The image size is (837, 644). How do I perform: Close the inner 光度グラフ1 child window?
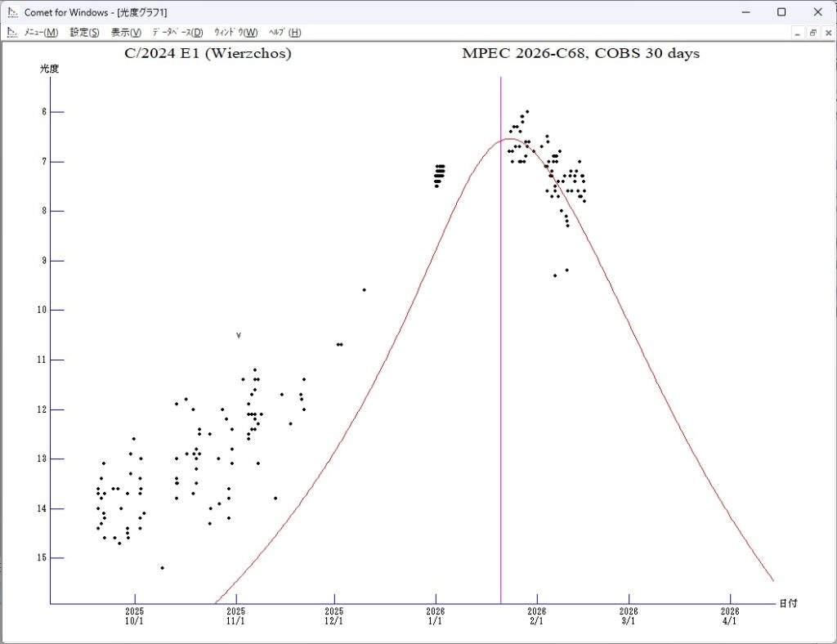point(827,32)
